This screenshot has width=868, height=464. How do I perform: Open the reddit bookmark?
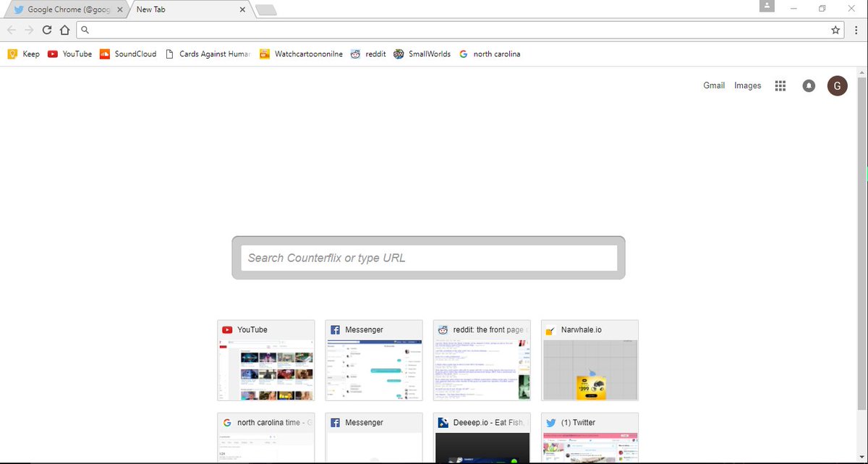tap(368, 54)
